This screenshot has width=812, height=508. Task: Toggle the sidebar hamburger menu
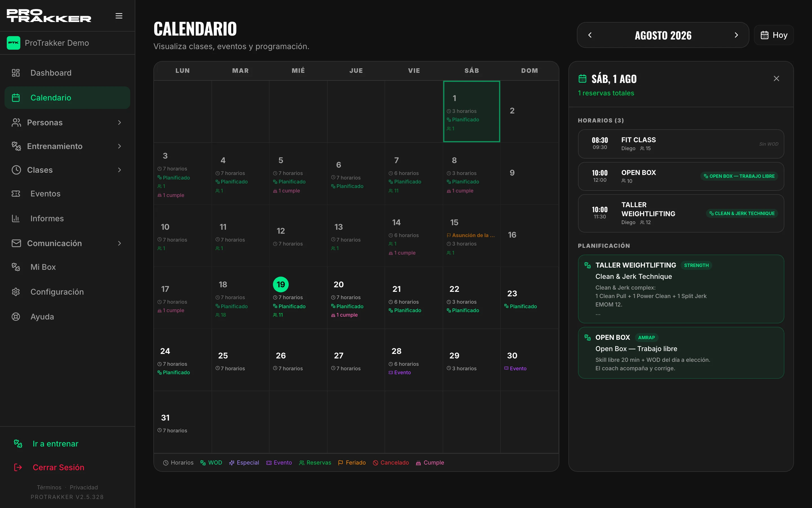point(119,16)
